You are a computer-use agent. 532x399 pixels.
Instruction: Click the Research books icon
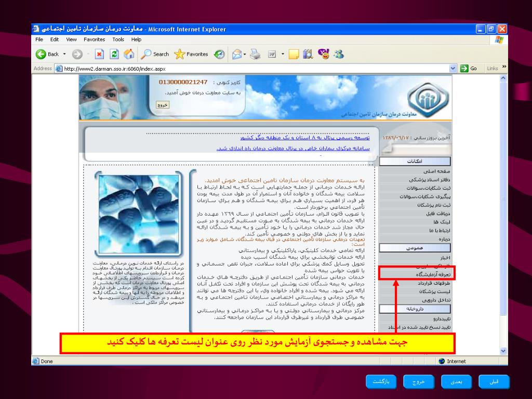[x=308, y=54]
